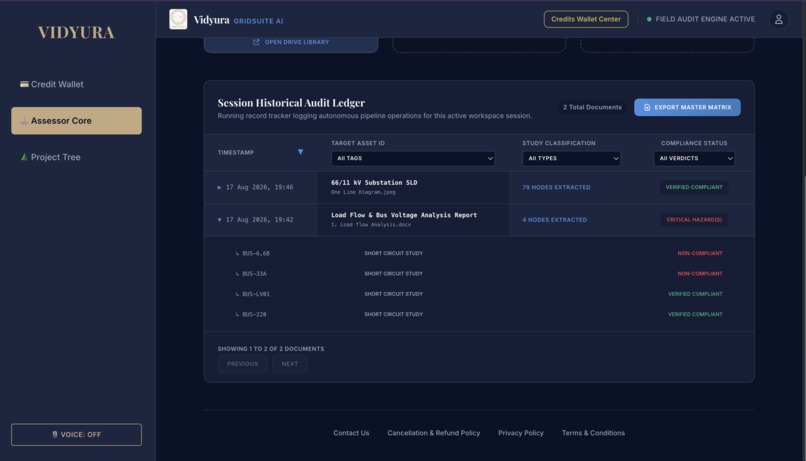Screen dimensions: 806x461
Task: Select the BUS-220 sub-row
Action: pos(479,315)
